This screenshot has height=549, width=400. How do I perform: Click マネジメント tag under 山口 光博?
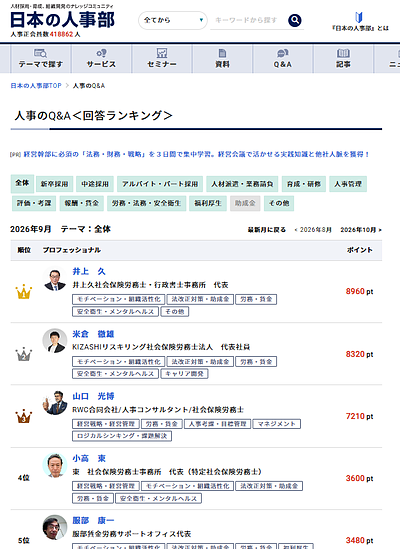(x=277, y=424)
